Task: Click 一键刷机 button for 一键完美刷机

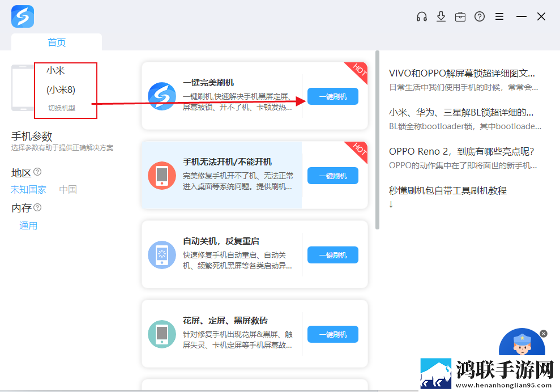Action: pyautogui.click(x=333, y=96)
